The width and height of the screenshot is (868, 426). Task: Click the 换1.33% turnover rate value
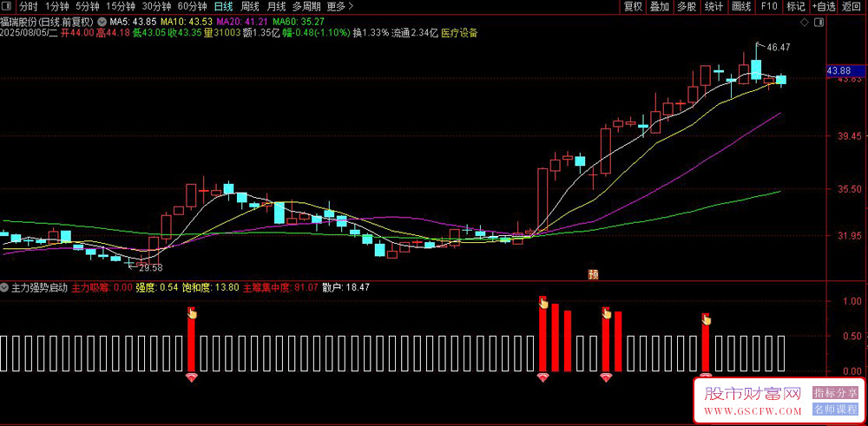[x=371, y=33]
